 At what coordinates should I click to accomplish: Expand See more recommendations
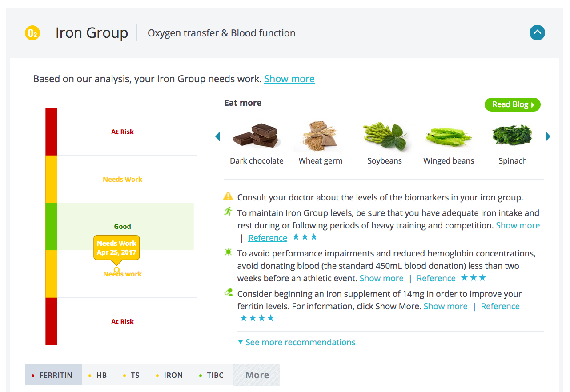point(297,342)
